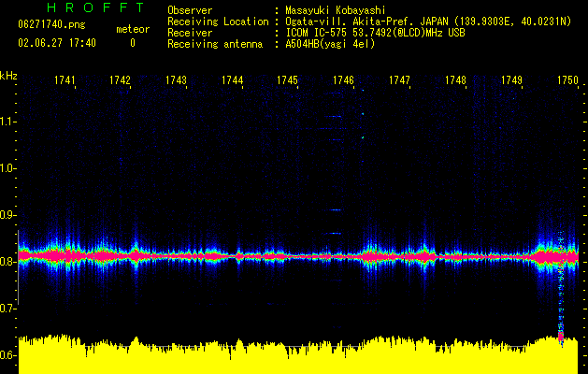The image size is (588, 374).
Task: Click the 0.8 kHz frequency label
Action: (x=8, y=262)
